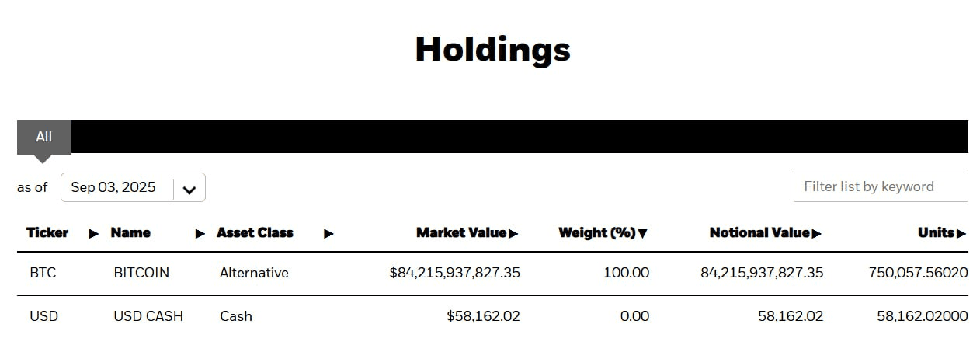980x359 pixels.
Task: Select the $84,215,937,827.35 market value cell
Action: pyautogui.click(x=455, y=273)
